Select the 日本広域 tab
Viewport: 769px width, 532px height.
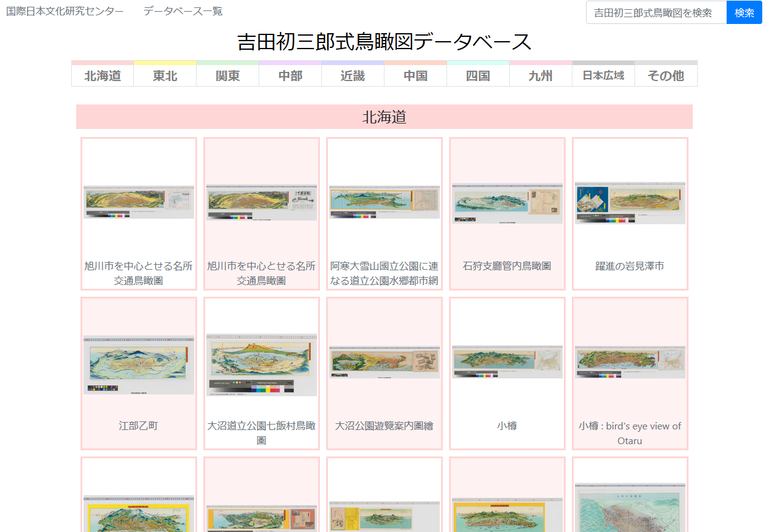(603, 76)
